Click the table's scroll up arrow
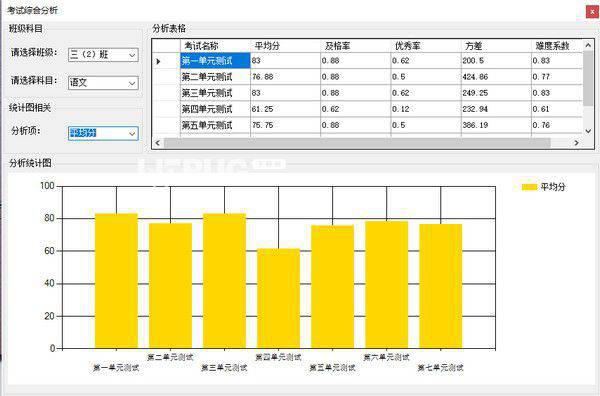 point(589,45)
